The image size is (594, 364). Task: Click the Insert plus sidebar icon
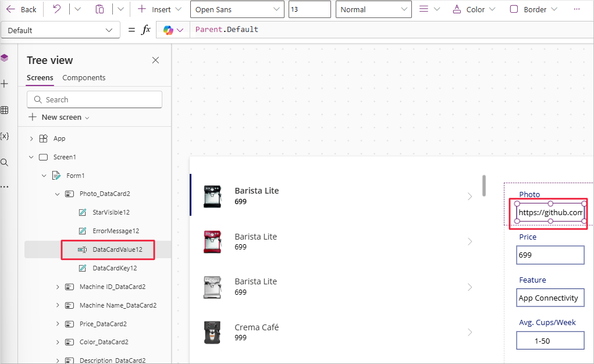(5, 84)
